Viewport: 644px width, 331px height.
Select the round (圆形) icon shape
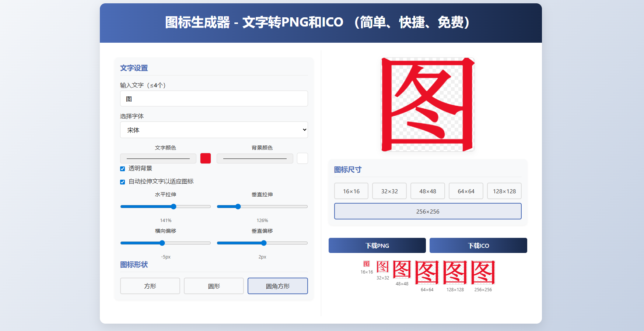[x=214, y=286]
